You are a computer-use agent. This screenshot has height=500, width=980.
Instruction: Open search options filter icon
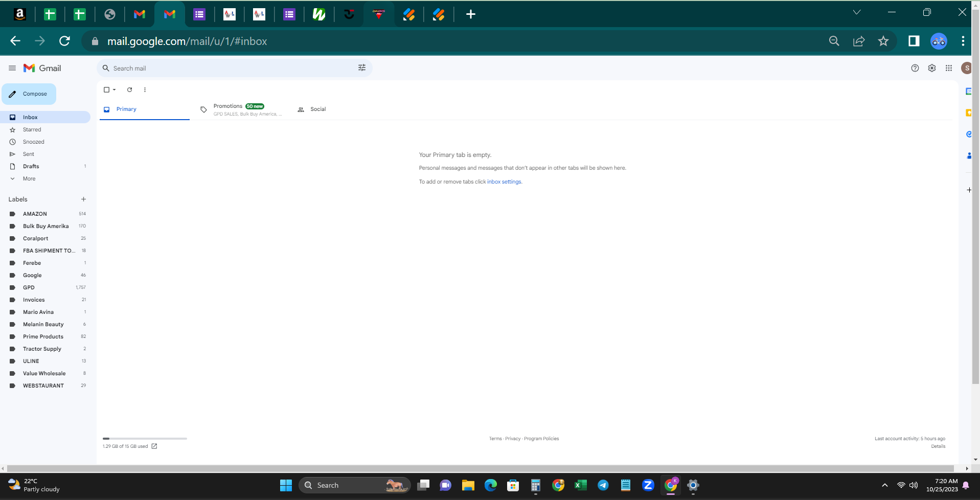362,68
